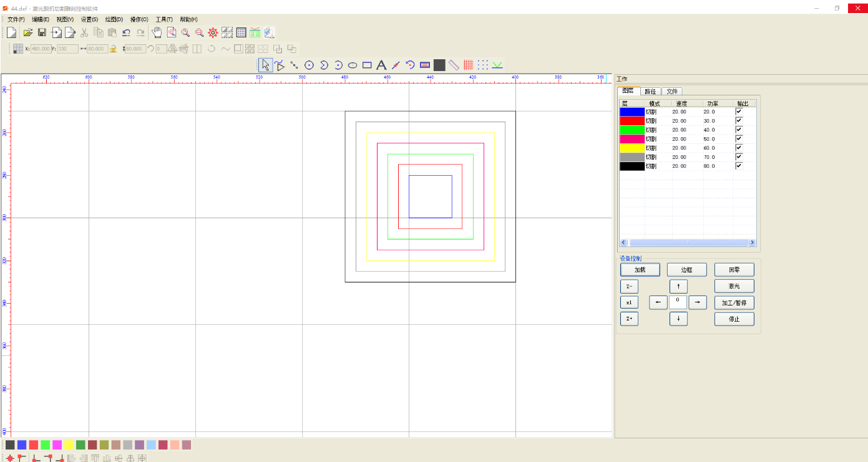The image size is (868, 462).
Task: Switch to the 文件 tab
Action: [x=672, y=91]
